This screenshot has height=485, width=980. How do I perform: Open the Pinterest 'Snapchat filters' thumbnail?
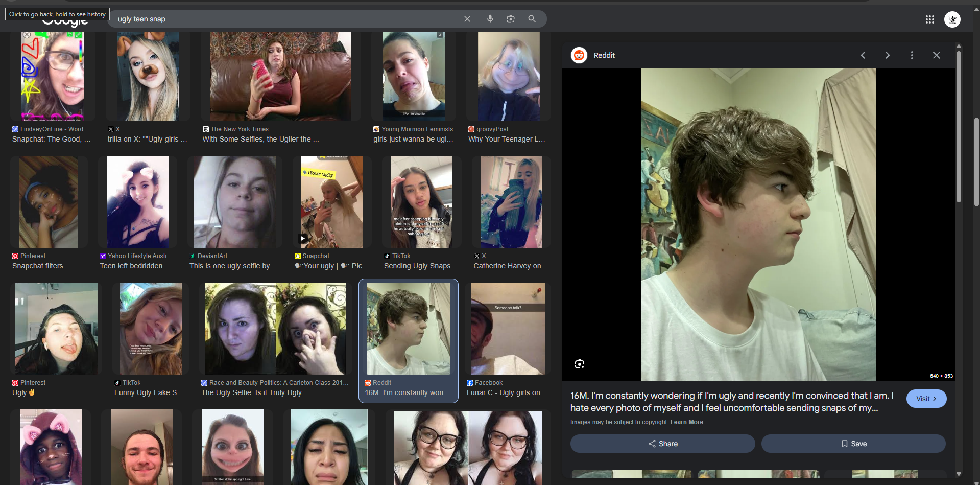(49, 202)
